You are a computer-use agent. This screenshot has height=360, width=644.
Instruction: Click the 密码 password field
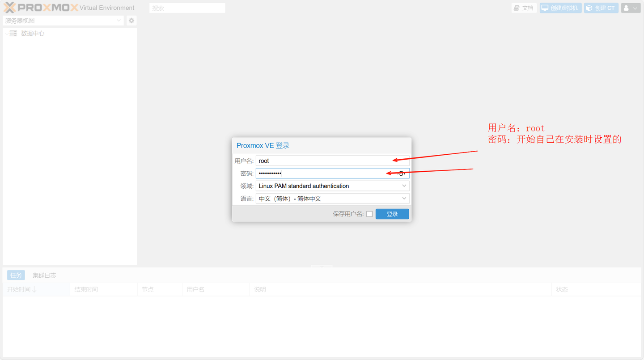(x=332, y=174)
